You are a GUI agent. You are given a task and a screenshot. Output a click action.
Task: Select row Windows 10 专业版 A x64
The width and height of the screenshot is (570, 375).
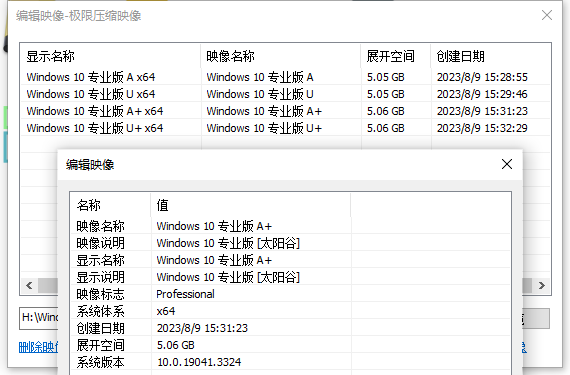click(x=285, y=77)
